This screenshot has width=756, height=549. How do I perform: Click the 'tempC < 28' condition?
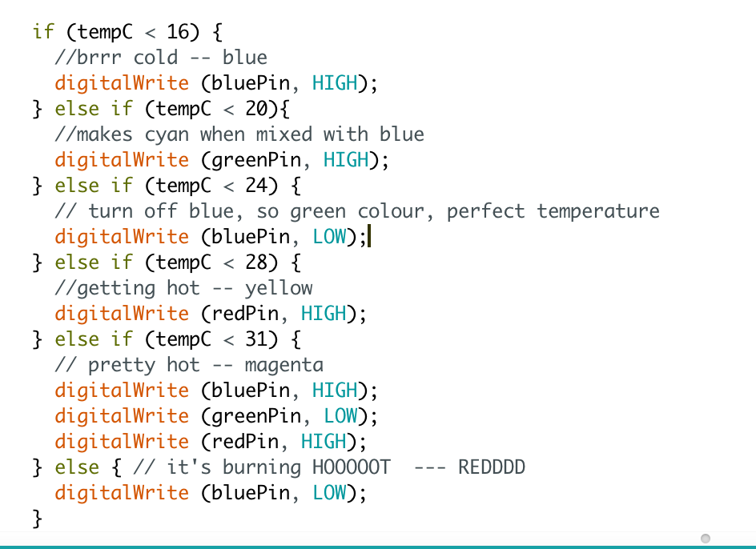coord(211,262)
